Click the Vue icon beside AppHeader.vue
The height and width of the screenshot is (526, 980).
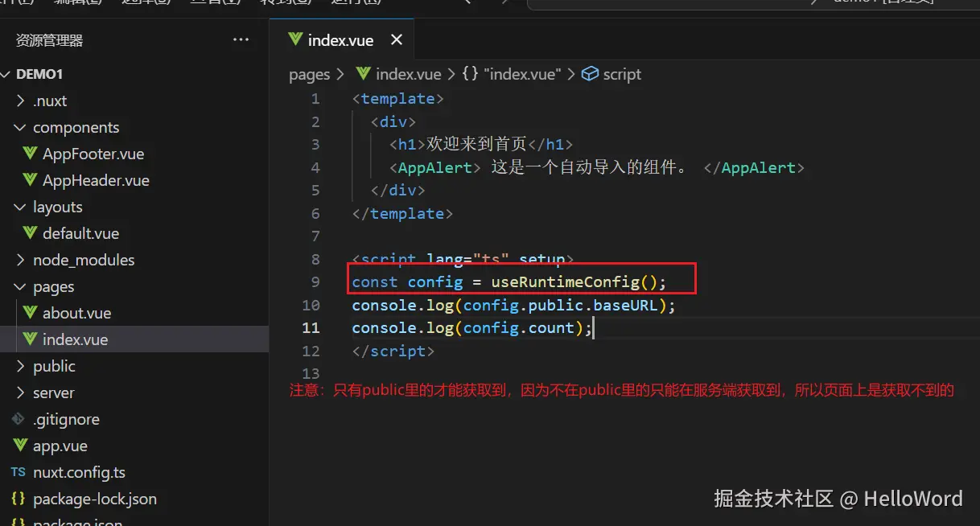(31, 180)
